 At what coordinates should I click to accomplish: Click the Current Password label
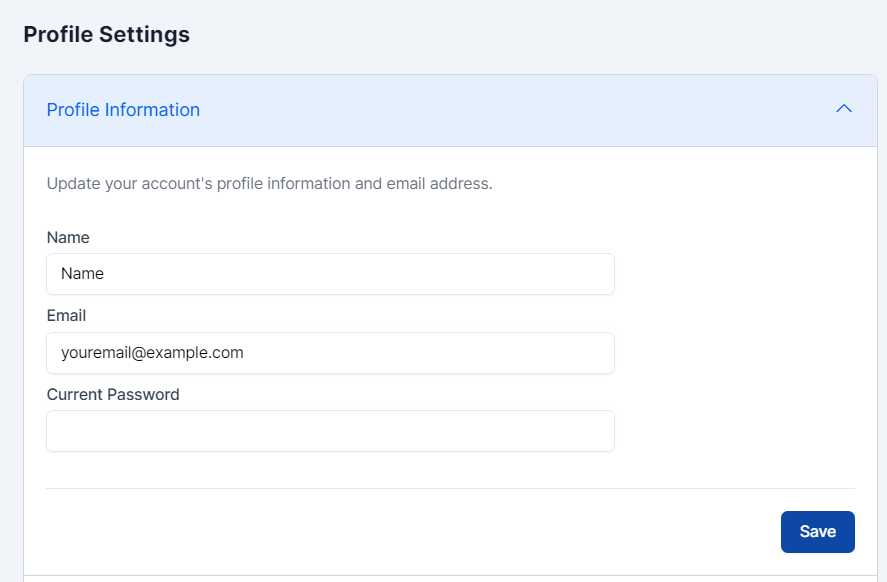coord(113,395)
